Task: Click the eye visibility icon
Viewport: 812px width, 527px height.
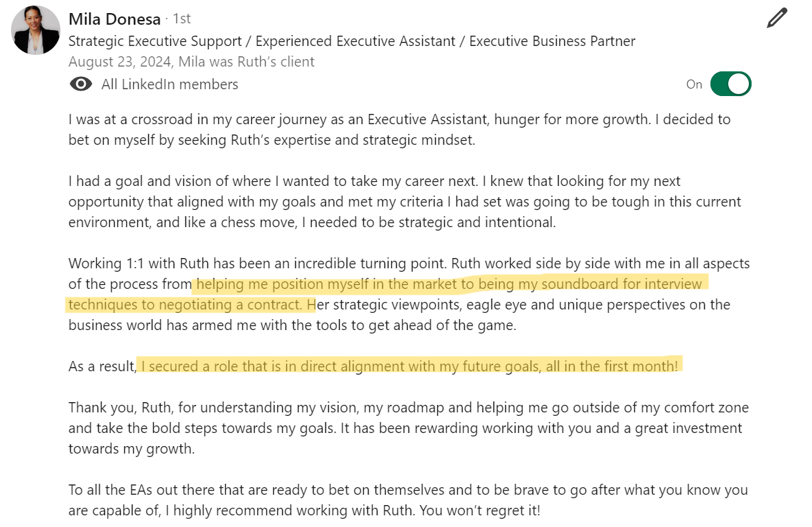Action: (81, 84)
